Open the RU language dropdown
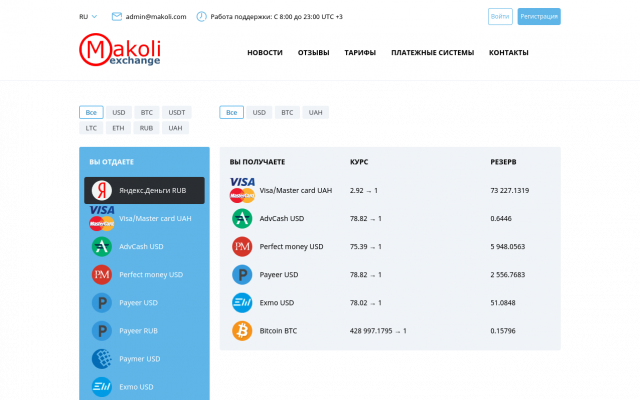640x400 pixels. [x=88, y=17]
